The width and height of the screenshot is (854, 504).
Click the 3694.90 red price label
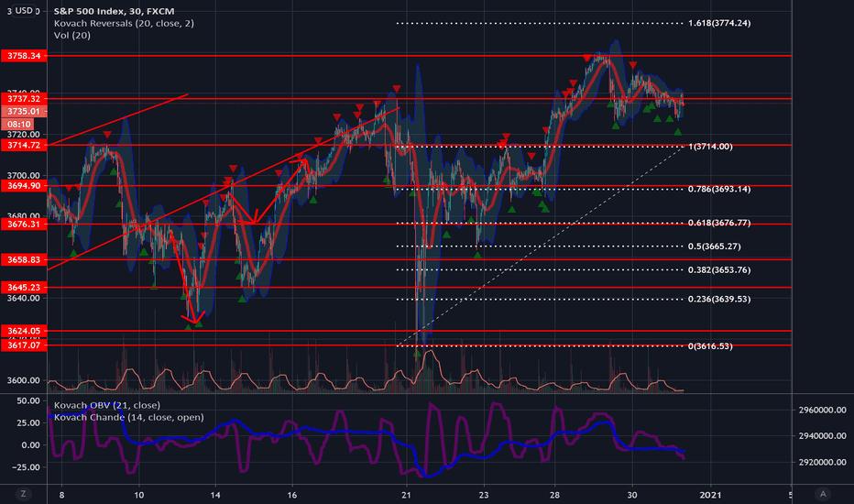tap(24, 186)
